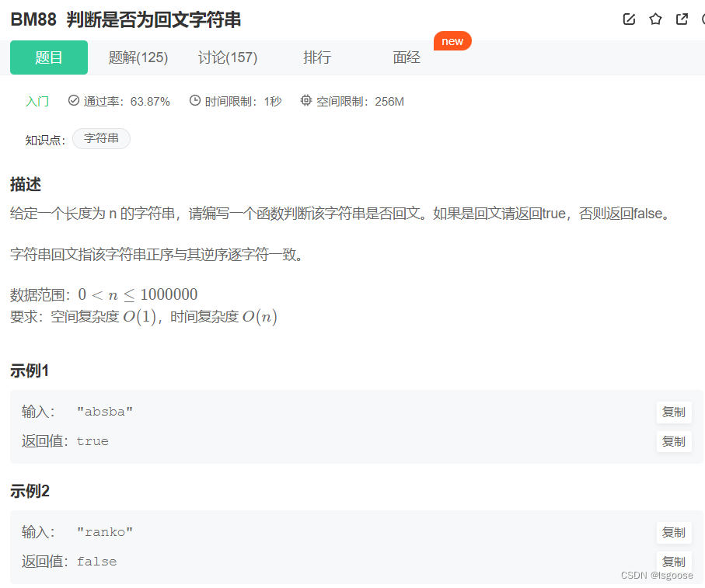Image resolution: width=705 pixels, height=588 pixels.
Task: Select the green 题目 tab
Action: coord(48,57)
